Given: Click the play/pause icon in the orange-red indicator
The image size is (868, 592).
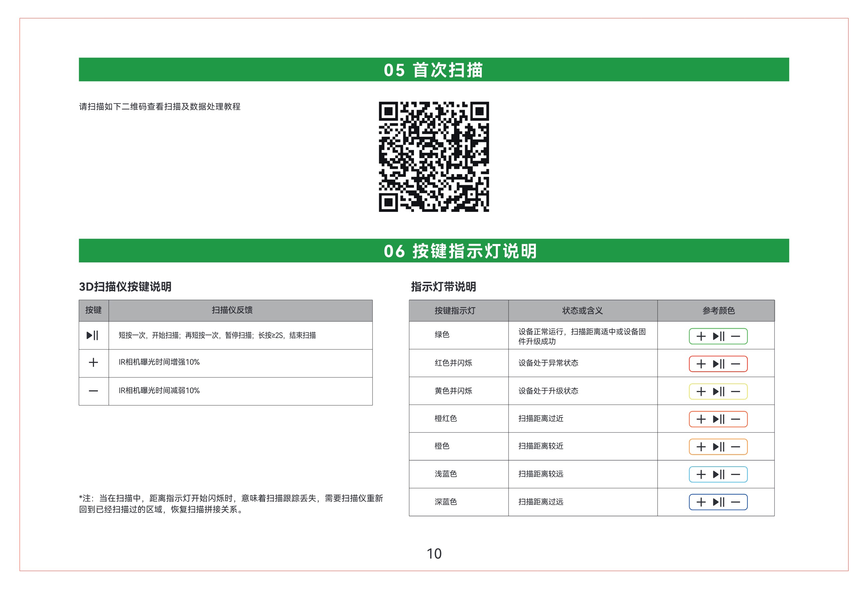Looking at the screenshot, I should click(x=719, y=419).
